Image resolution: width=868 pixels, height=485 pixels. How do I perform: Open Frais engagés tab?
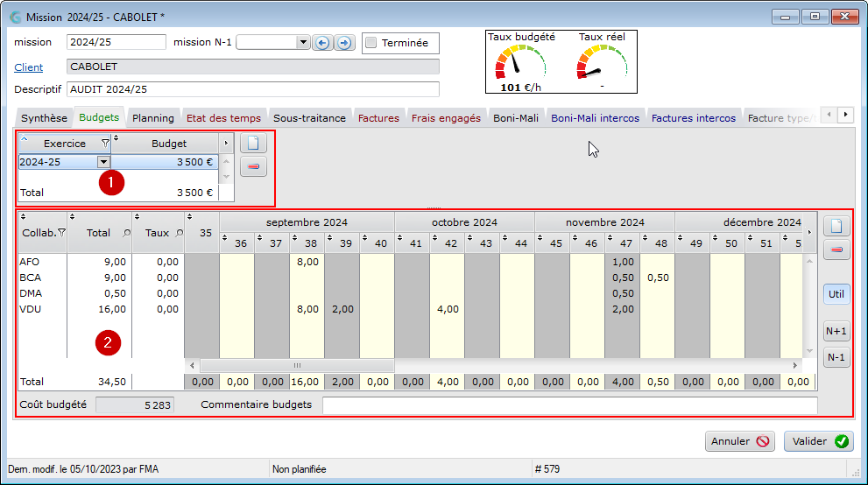point(446,118)
